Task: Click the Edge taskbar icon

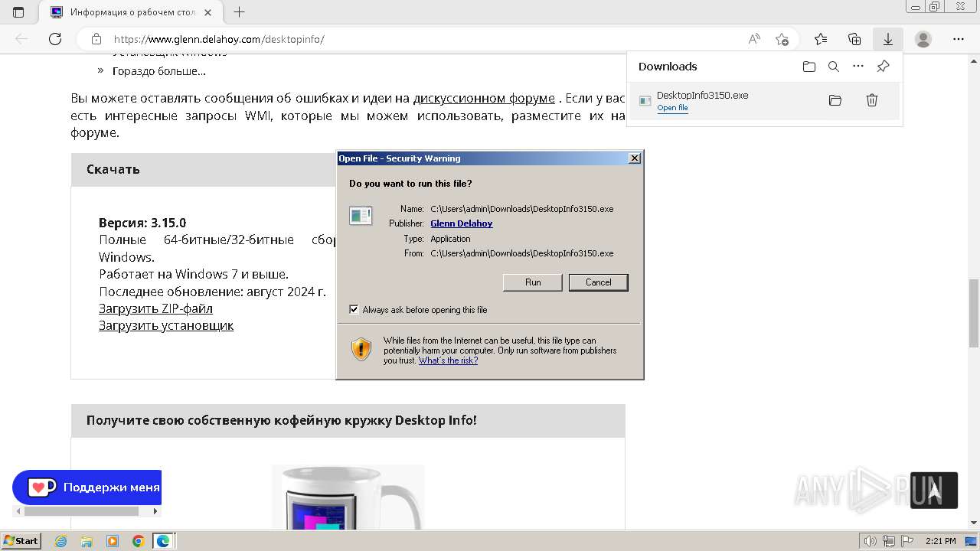Action: 163,541
